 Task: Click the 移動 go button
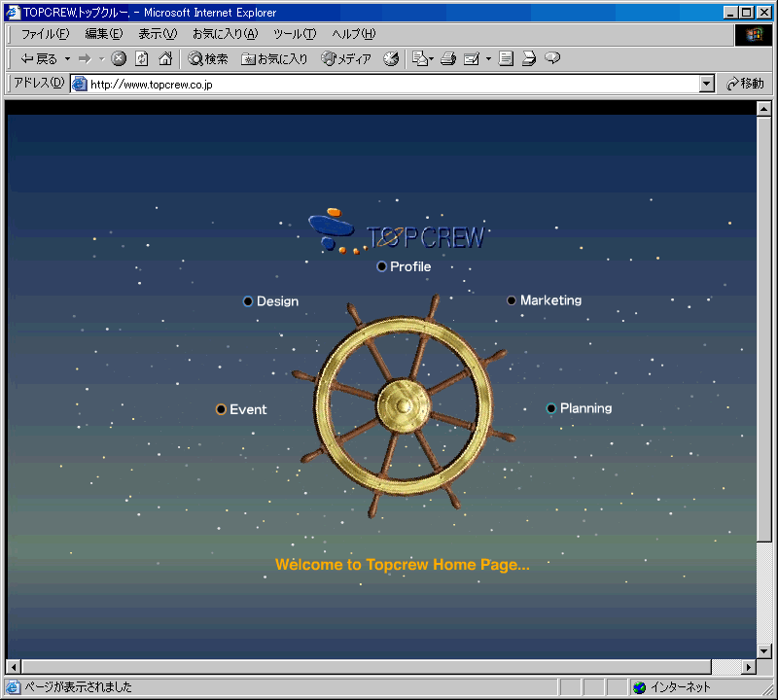pos(745,84)
